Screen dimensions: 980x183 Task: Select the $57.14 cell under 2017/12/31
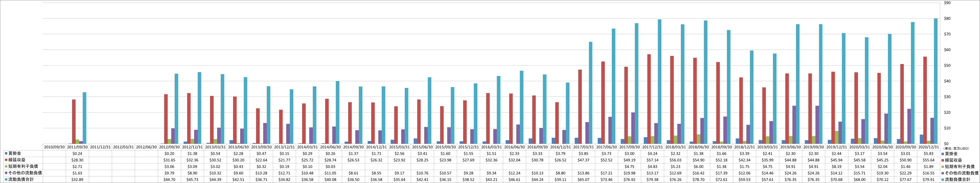click(x=652, y=160)
